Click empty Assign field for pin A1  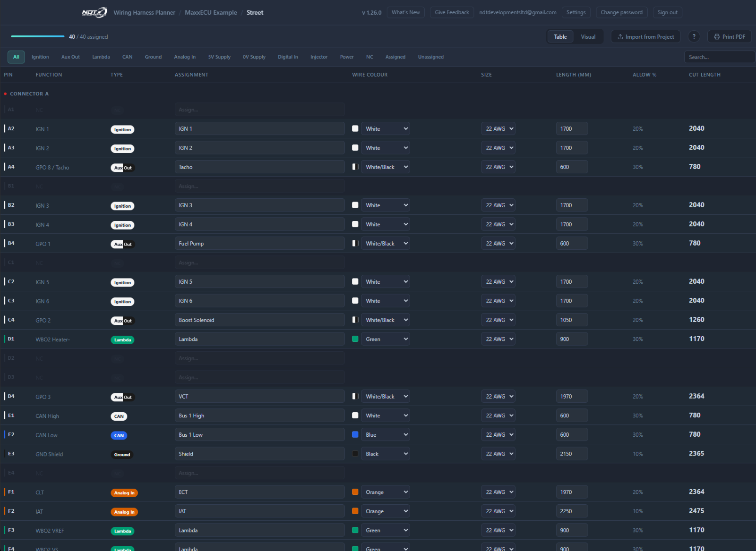click(260, 110)
